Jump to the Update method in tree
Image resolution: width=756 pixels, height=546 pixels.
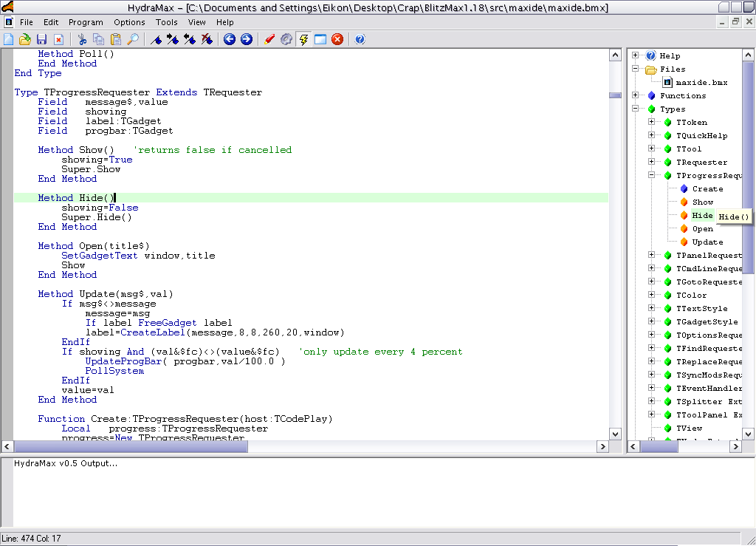(x=707, y=242)
